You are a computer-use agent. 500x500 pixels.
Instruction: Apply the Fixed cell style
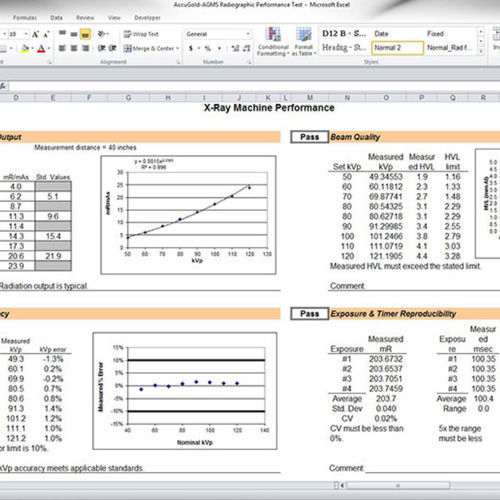(x=450, y=34)
